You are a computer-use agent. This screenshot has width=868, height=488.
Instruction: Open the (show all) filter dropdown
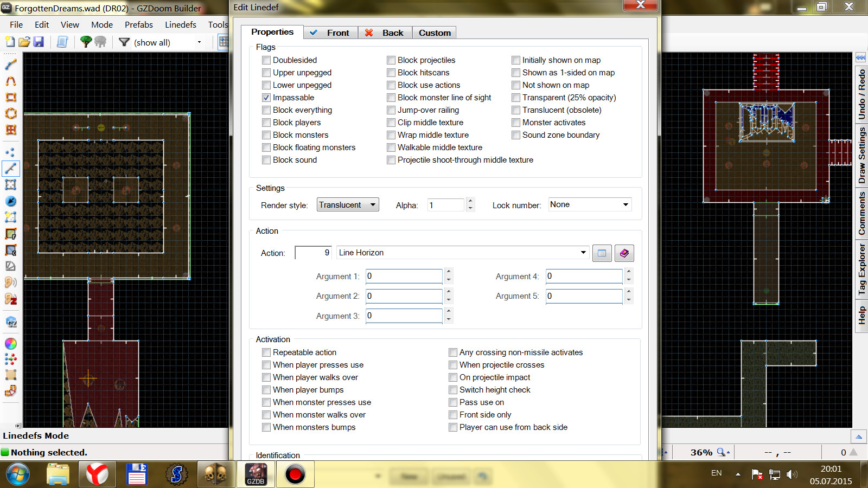coord(199,42)
